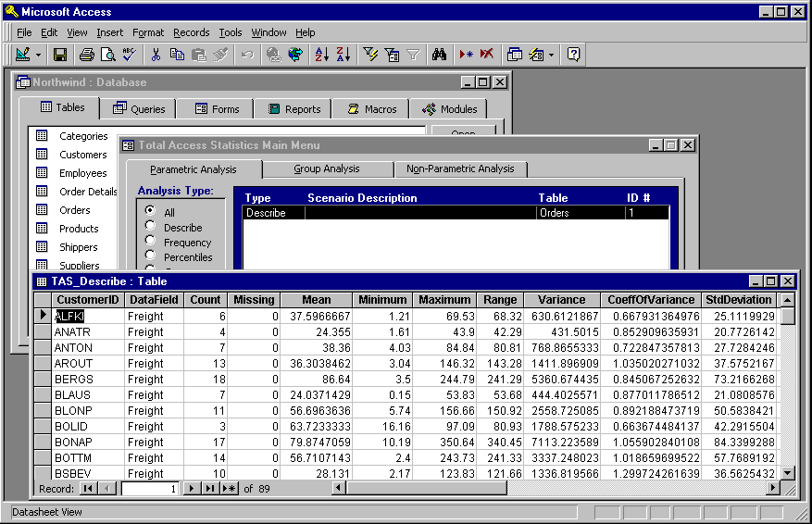This screenshot has width=812, height=524.
Task: Click horizontal scrollbar thumb in TAS_Describe table
Action: point(426,488)
